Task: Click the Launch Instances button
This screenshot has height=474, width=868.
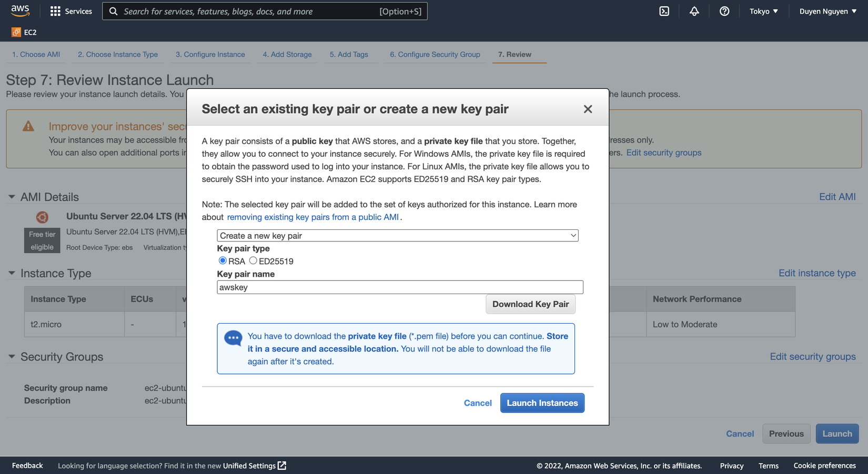Action: click(542, 403)
